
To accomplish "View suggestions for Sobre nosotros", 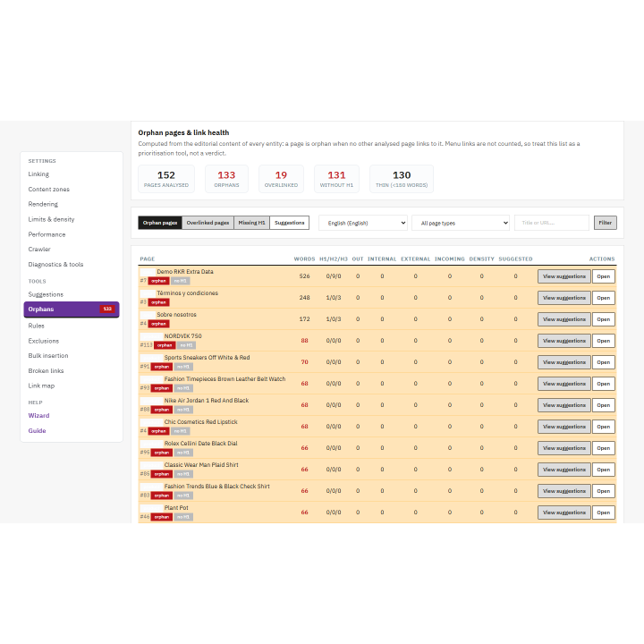I will pyautogui.click(x=563, y=319).
